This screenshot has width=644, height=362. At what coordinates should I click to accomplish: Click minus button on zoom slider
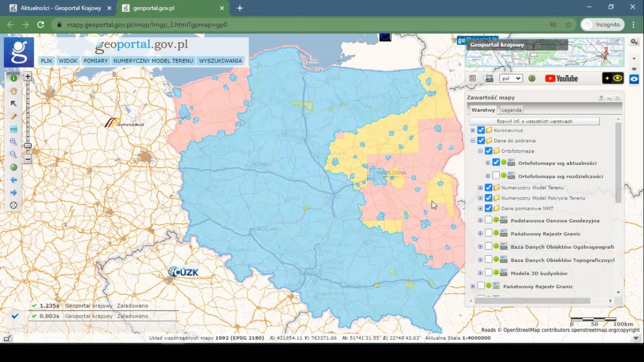pos(28,159)
